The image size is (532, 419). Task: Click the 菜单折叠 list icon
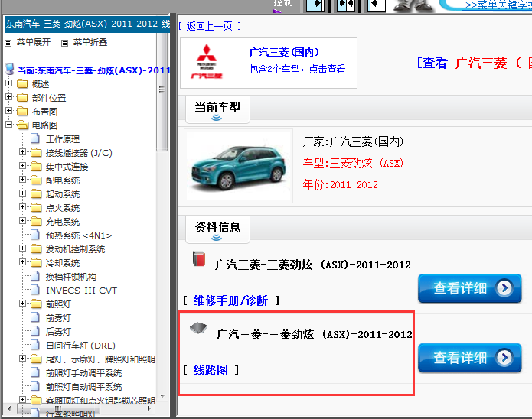[x=65, y=43]
